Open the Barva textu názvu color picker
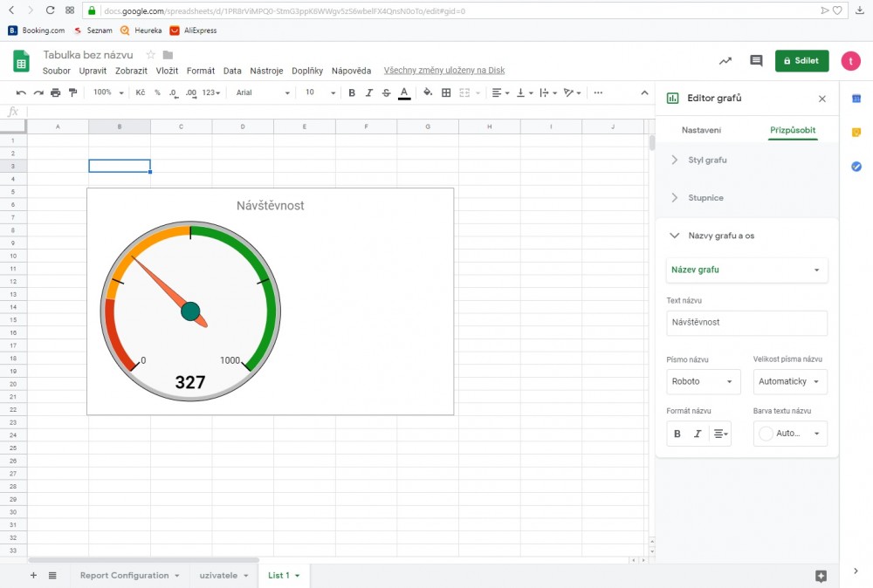 pyautogui.click(x=790, y=434)
